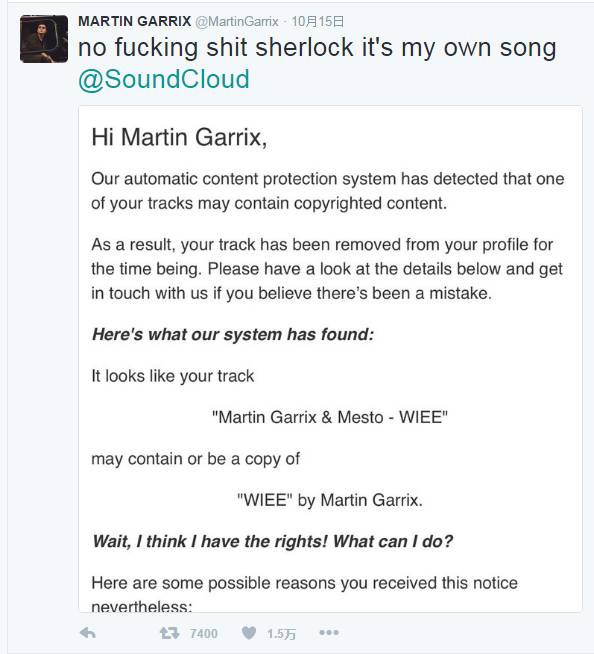The width and height of the screenshot is (594, 654).
Task: Click 'Here's what our system has found:' heading
Action: pyautogui.click(x=233, y=335)
